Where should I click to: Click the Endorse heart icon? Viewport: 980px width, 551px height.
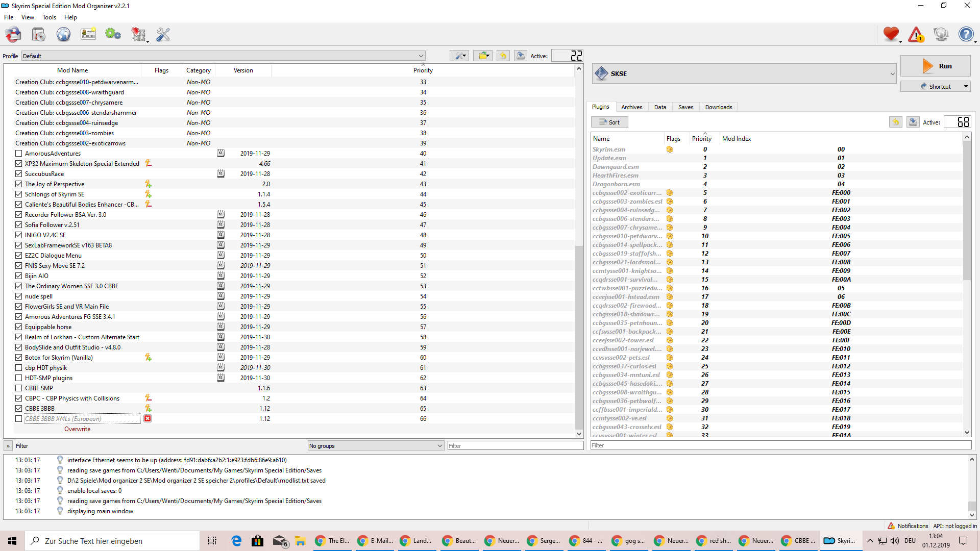[891, 34]
